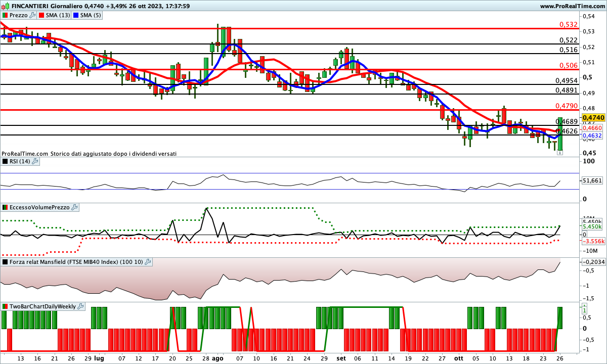Viewport: 607px width, 364px height.
Task: Click the 0,522 horizontal level label
Action: [x=569, y=40]
